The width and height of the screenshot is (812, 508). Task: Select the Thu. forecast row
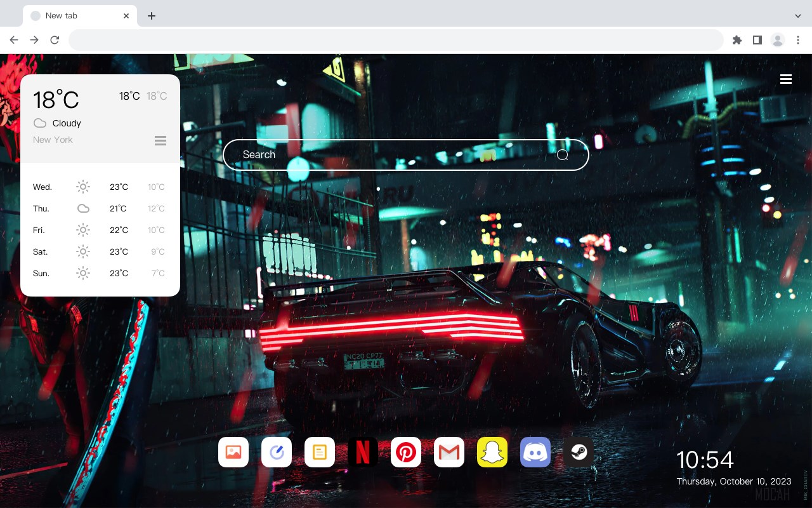[100, 208]
